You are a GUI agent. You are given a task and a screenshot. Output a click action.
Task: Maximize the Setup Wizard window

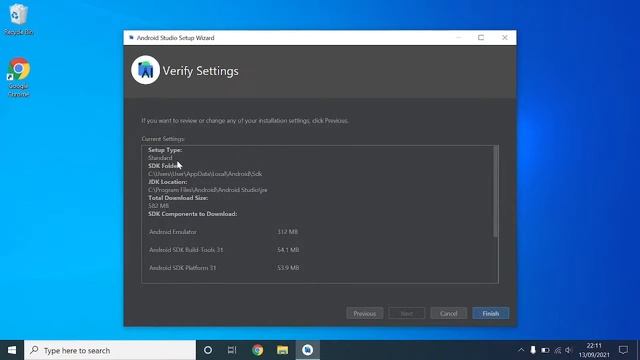coord(481,38)
